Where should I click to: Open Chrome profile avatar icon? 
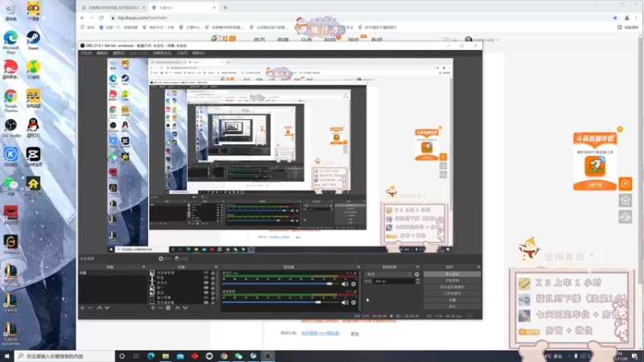pos(627,18)
